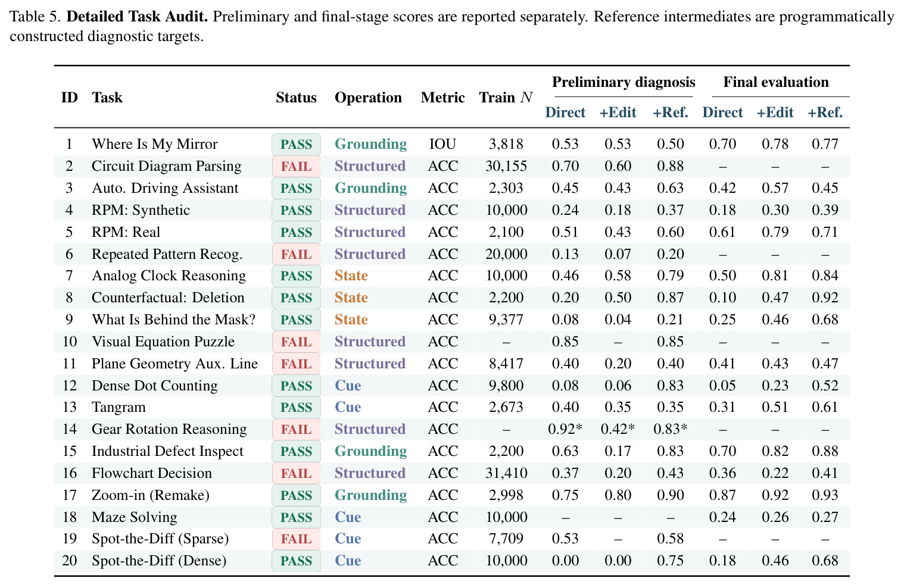Click the FAIL badge for Circuit Diagram Parsing
The width and height of the screenshot is (904, 588).
click(x=296, y=167)
